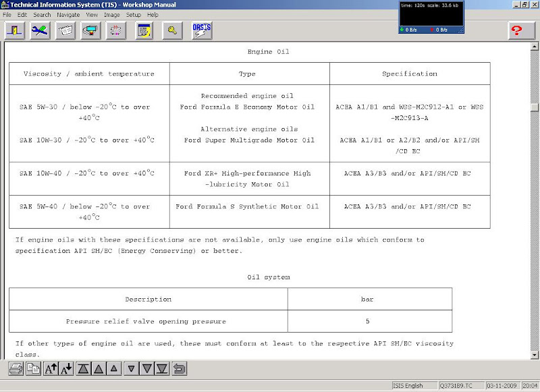The image size is (540, 392).
Task: Increase font size with A up-arrow icon
Action: coord(51,369)
